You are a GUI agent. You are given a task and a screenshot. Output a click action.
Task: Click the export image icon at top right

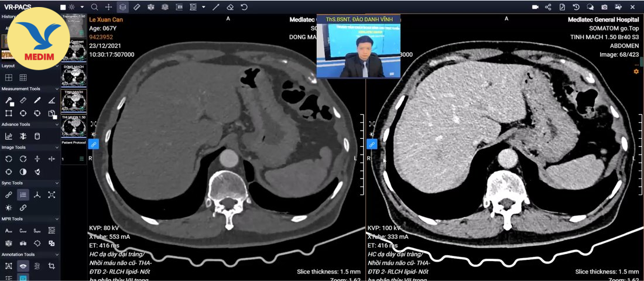click(618, 7)
